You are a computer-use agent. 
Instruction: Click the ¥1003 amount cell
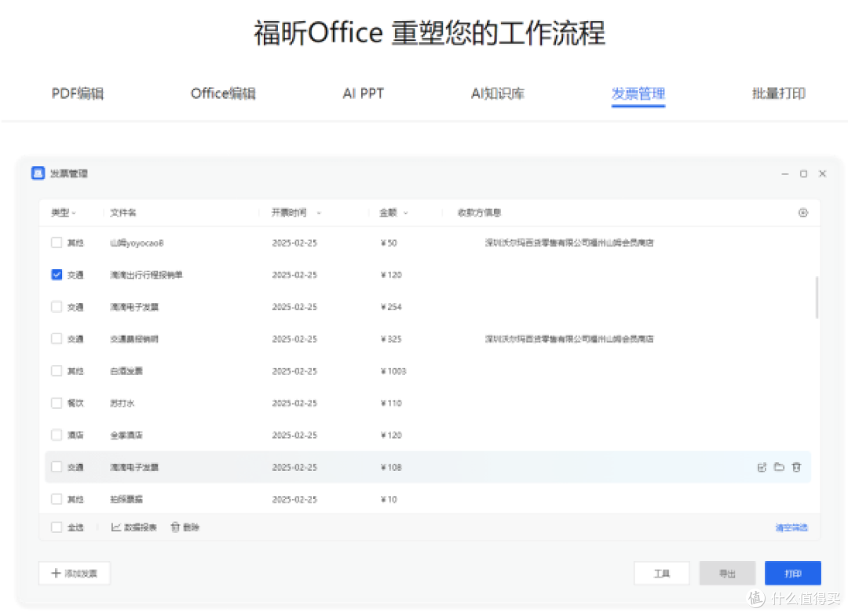(393, 371)
